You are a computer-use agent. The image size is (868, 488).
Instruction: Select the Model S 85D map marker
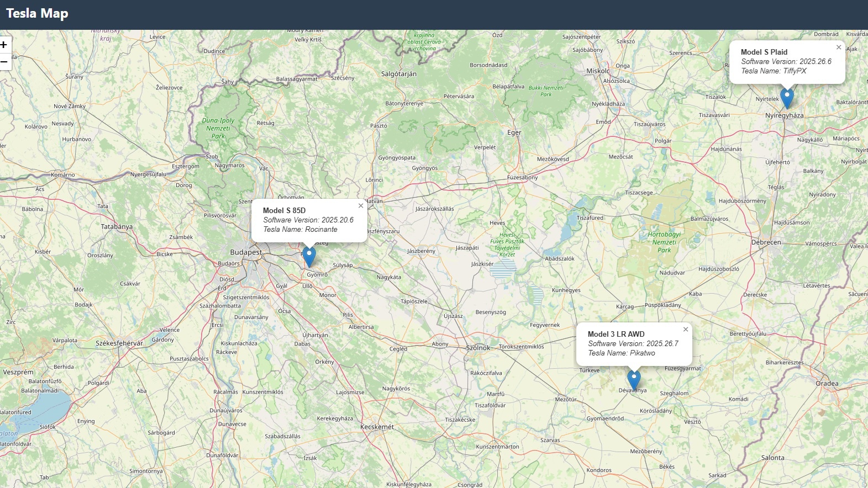[309, 257]
